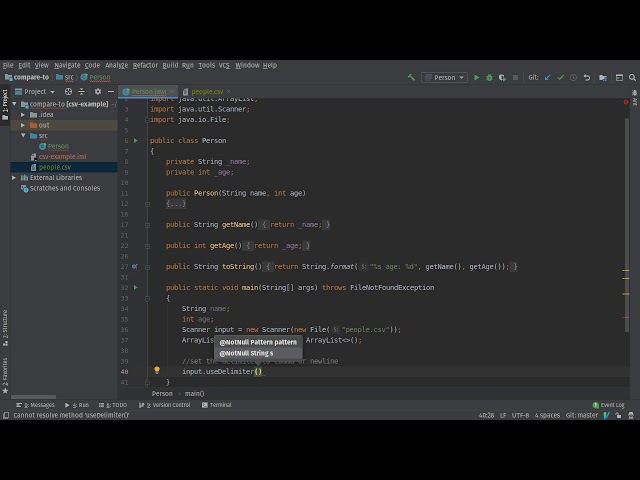Run with coverage using the shield icon
This screenshot has height=480, width=640.
click(x=502, y=78)
